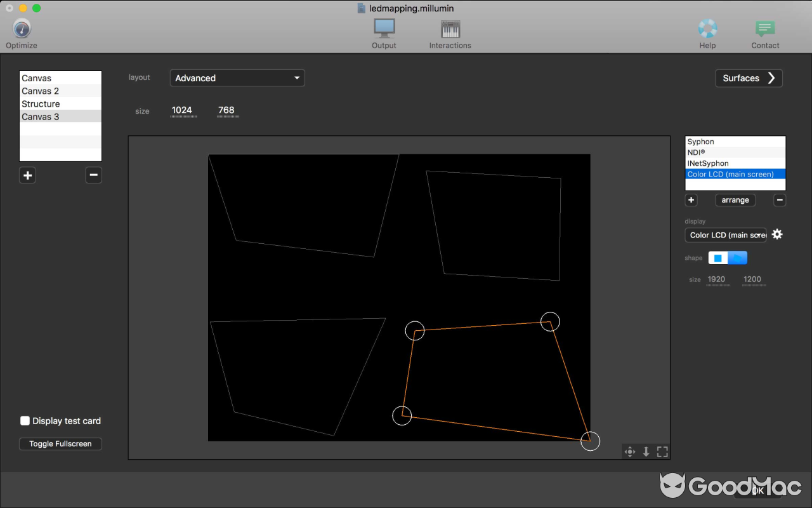Screen dimensions: 812x508
Task: Click the down-arrow icon below the canvas
Action: 646,451
